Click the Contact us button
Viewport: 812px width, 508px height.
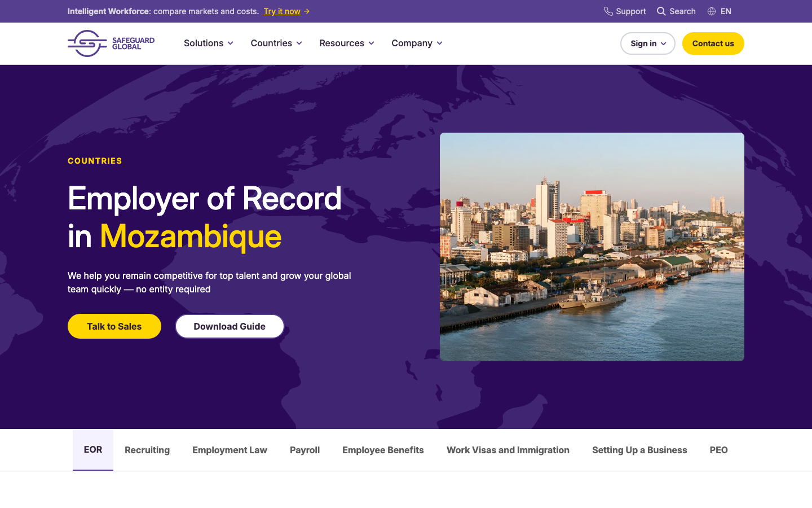point(713,43)
